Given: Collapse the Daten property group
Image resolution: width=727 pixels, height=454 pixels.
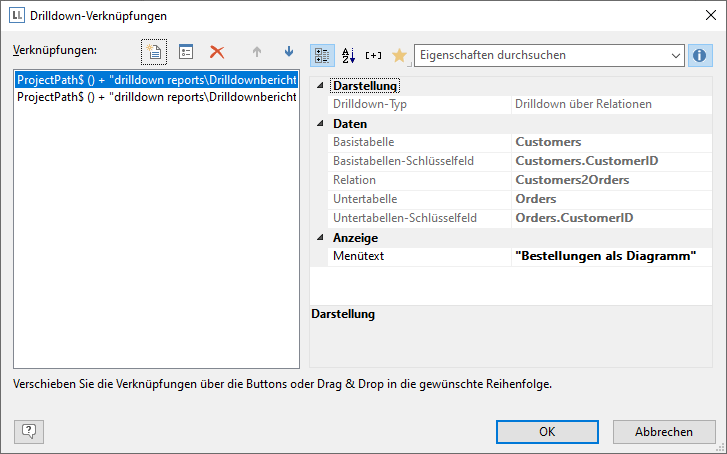Looking at the screenshot, I should click(x=320, y=124).
